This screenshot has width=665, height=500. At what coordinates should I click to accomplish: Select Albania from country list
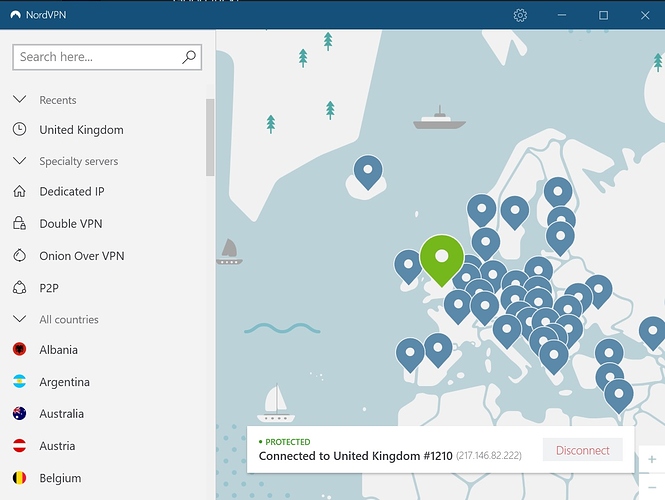(59, 349)
